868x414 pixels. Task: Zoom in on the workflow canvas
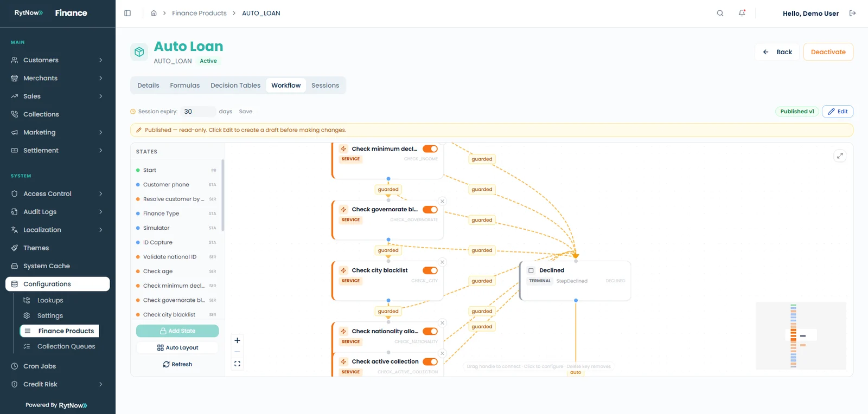point(237,340)
